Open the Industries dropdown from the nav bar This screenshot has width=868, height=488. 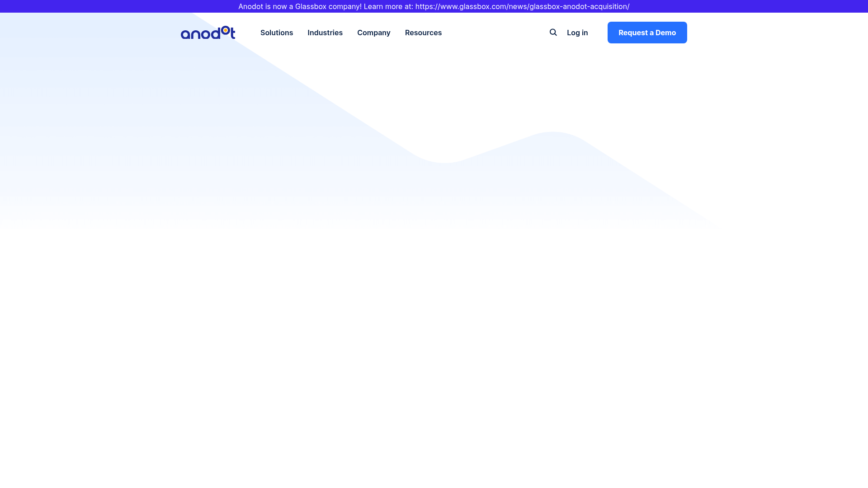click(x=325, y=33)
